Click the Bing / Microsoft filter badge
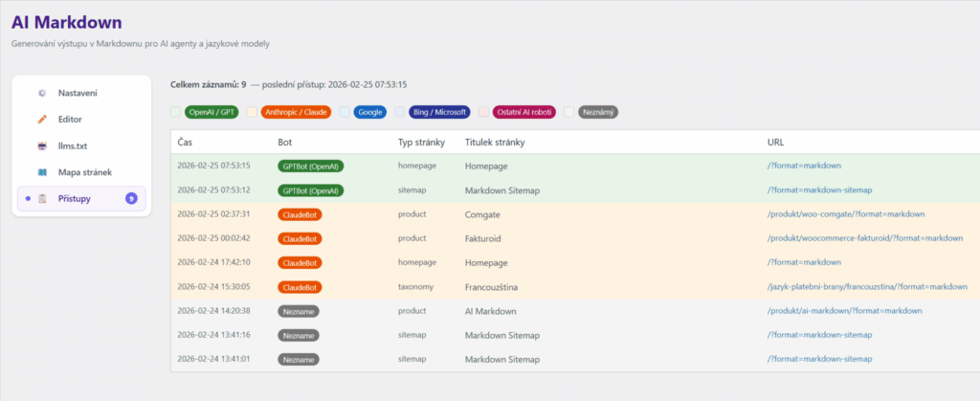Image resolution: width=980 pixels, height=401 pixels. (x=439, y=112)
